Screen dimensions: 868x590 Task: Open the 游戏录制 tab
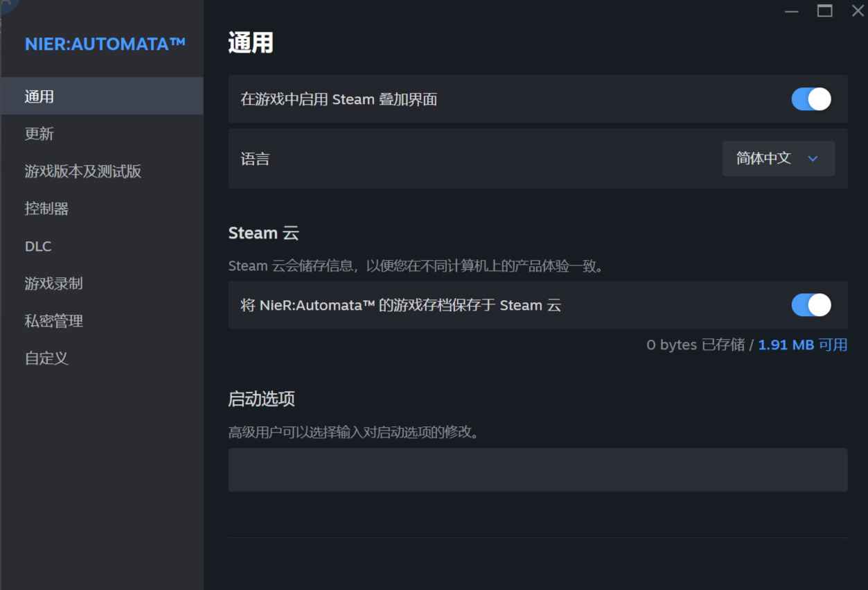tap(102, 284)
